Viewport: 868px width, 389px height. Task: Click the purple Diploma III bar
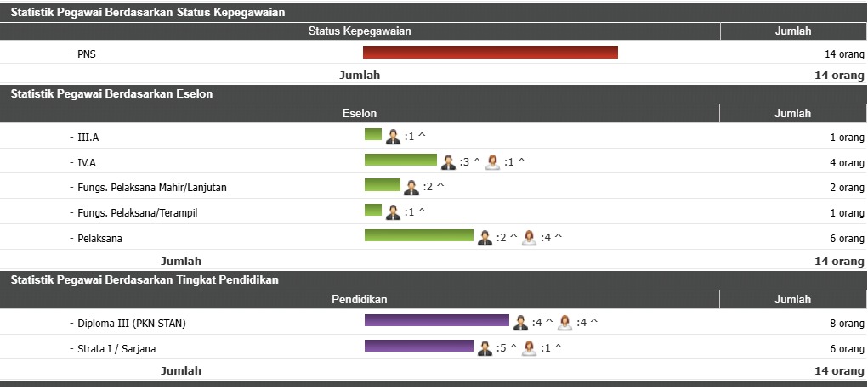pyautogui.click(x=436, y=320)
